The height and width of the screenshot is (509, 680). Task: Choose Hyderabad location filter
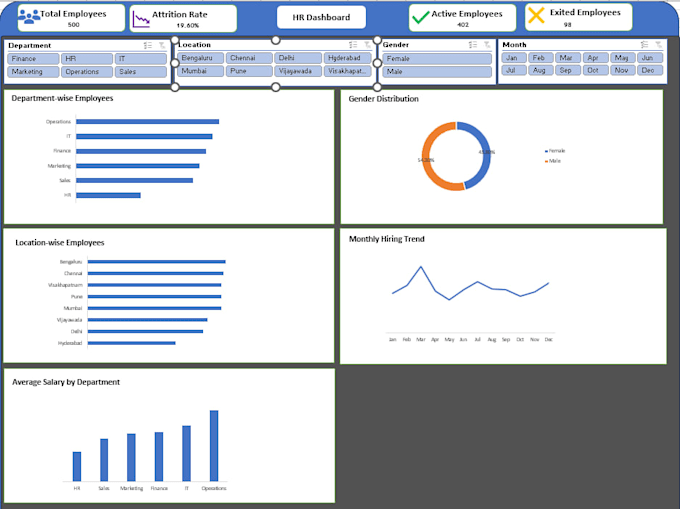[x=348, y=58]
